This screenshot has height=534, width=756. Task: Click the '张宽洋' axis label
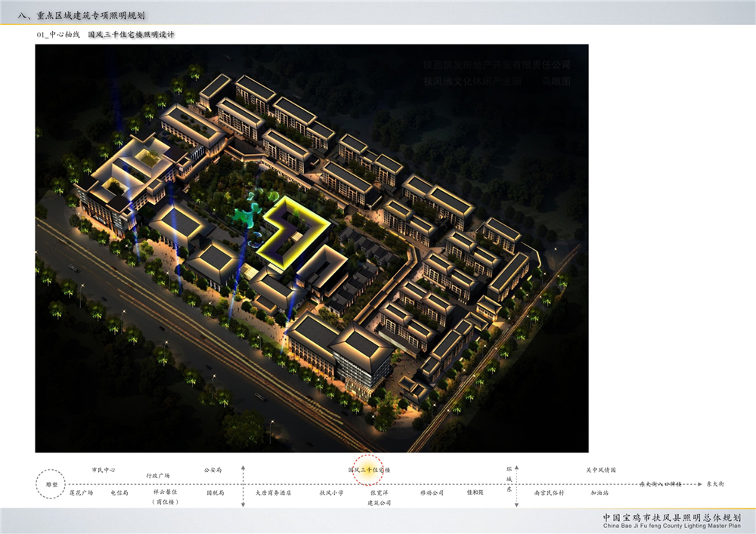point(380,493)
